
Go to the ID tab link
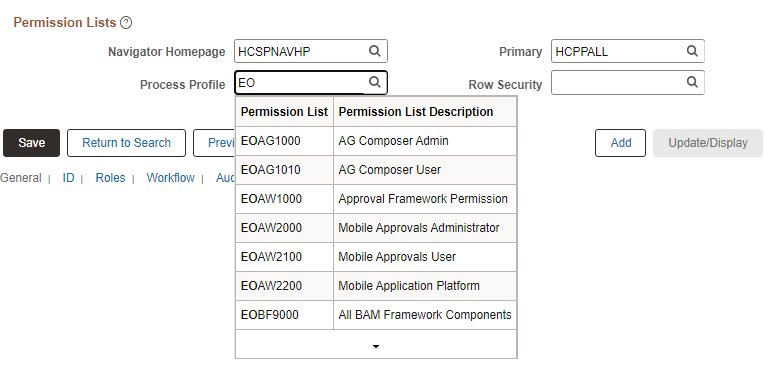tap(68, 178)
